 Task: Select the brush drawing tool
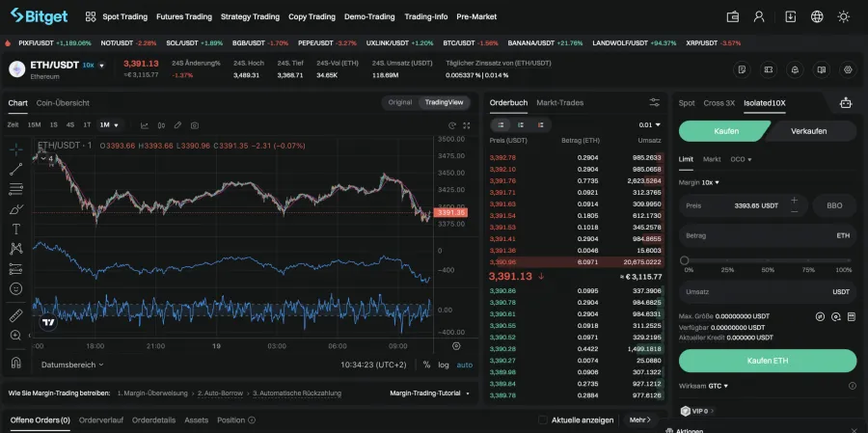(16, 209)
